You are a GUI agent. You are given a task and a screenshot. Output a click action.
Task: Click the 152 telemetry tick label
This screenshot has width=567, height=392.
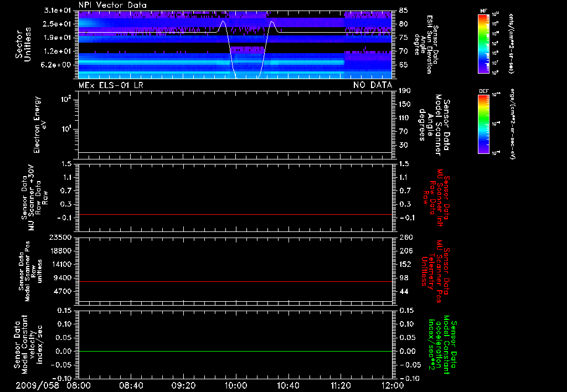click(405, 264)
